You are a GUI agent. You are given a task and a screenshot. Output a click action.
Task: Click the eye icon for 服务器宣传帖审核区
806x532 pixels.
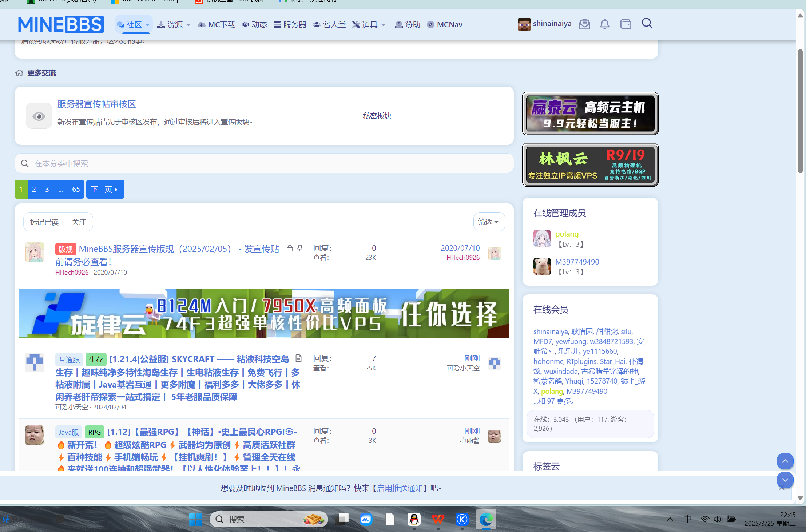coord(39,116)
